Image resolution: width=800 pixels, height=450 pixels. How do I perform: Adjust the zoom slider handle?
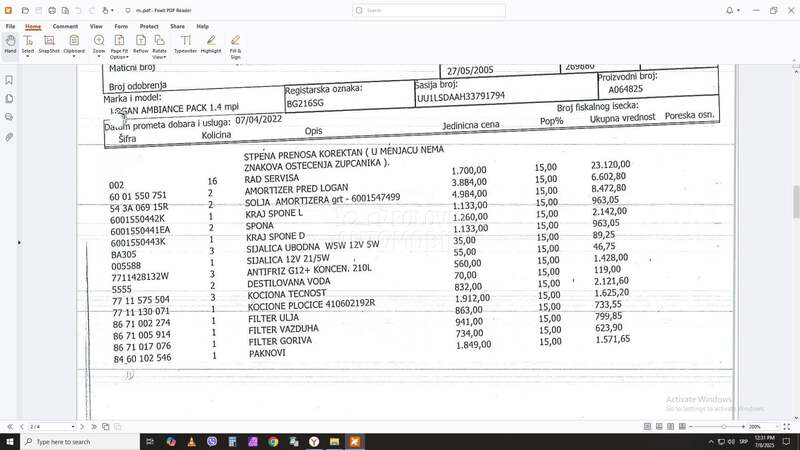pyautogui.click(x=723, y=427)
